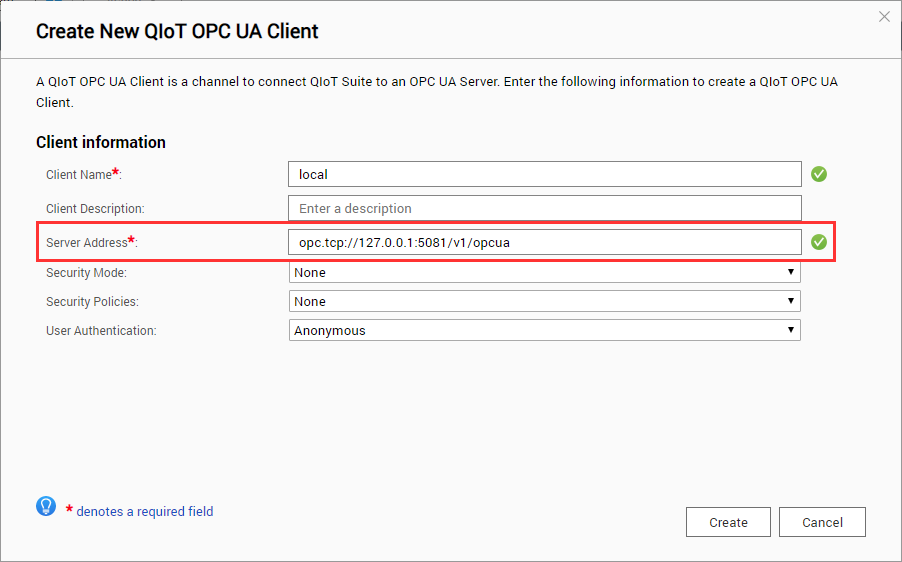Click the 'Client information' heading

[x=101, y=142]
